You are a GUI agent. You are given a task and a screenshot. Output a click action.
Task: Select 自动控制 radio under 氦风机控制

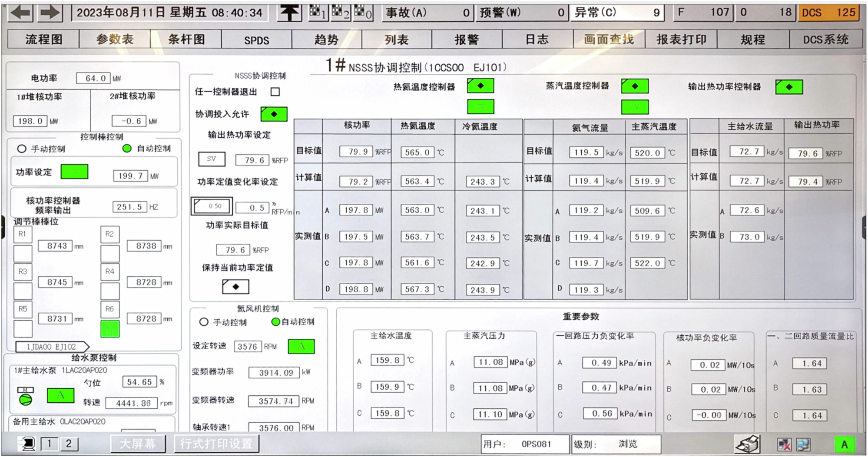[275, 322]
